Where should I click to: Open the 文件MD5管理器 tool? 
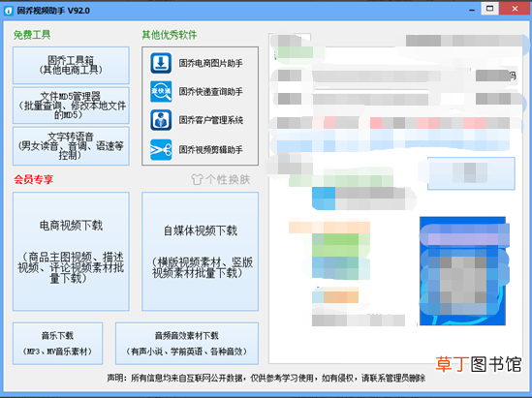point(71,106)
